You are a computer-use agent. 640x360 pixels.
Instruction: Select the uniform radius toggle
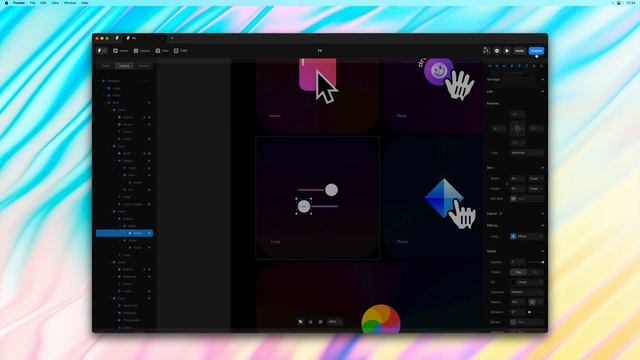[532, 302]
